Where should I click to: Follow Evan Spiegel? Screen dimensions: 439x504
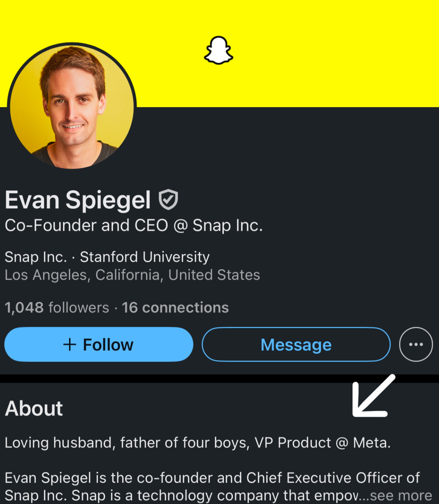[x=98, y=344]
